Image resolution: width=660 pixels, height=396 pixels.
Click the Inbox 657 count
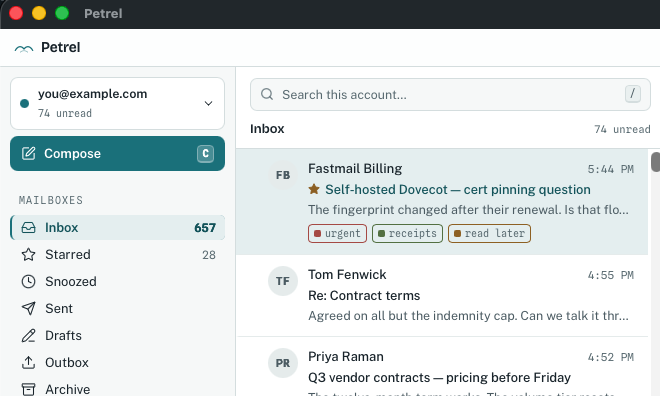coord(205,228)
